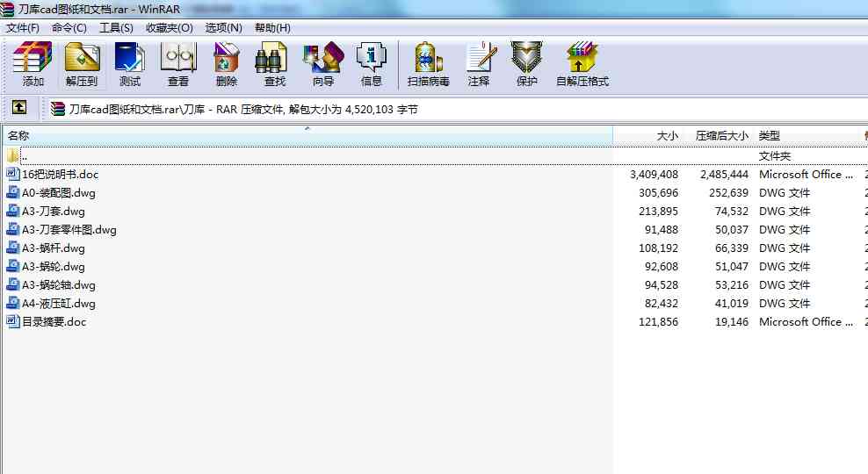This screenshot has width=868, height=474.
Task: Select the 16把说明书.doc file
Action: 60,175
